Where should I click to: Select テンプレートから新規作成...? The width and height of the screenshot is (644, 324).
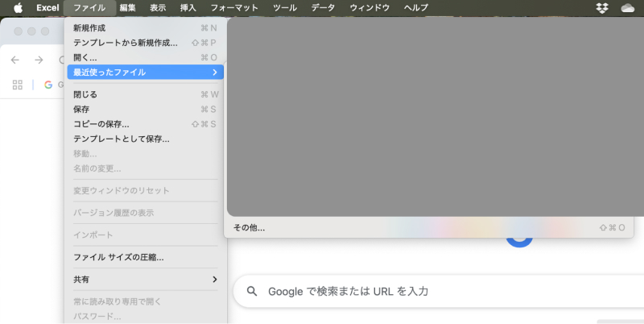point(146,43)
